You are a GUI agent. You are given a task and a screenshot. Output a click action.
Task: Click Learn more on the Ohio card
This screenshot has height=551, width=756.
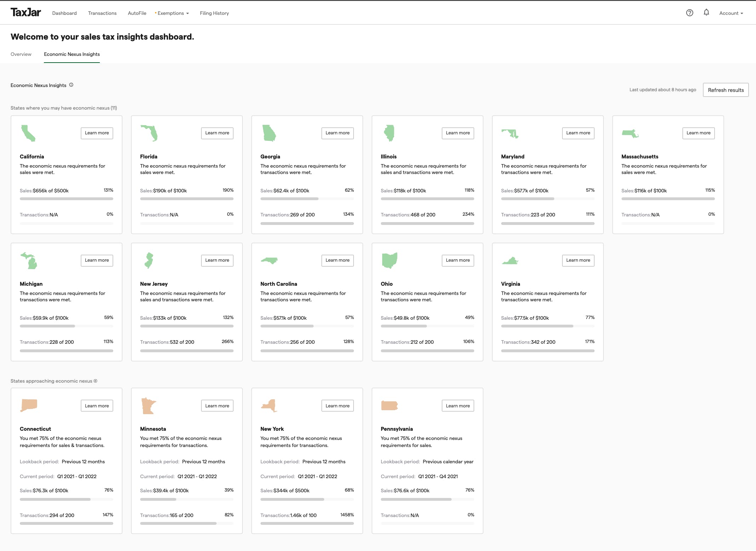click(458, 260)
